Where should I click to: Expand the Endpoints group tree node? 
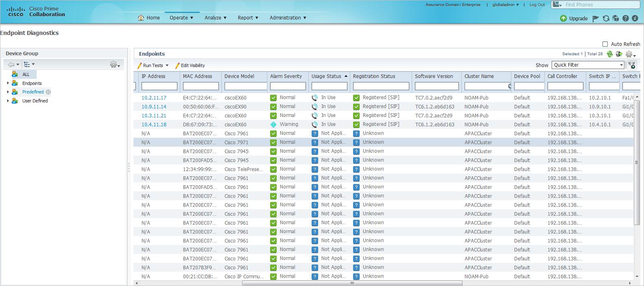point(8,83)
